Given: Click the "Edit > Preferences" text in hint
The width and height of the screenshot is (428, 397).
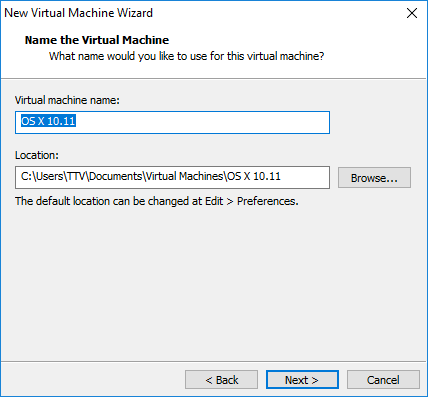Looking at the screenshot, I should pos(252,201).
